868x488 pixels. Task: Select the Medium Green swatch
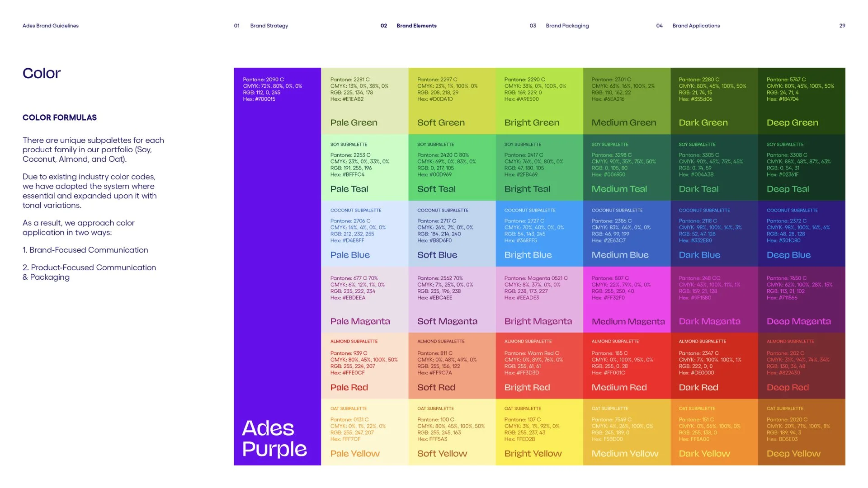(x=627, y=101)
